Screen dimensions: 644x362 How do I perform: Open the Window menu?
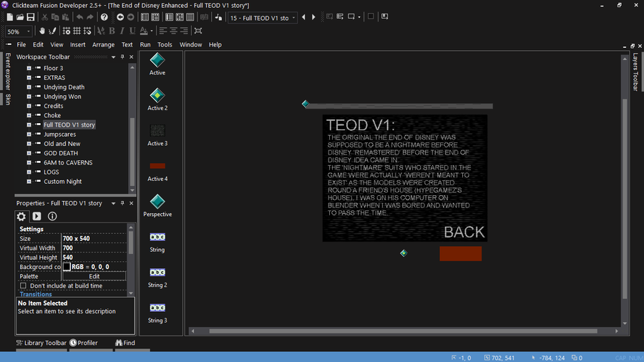tap(190, 45)
